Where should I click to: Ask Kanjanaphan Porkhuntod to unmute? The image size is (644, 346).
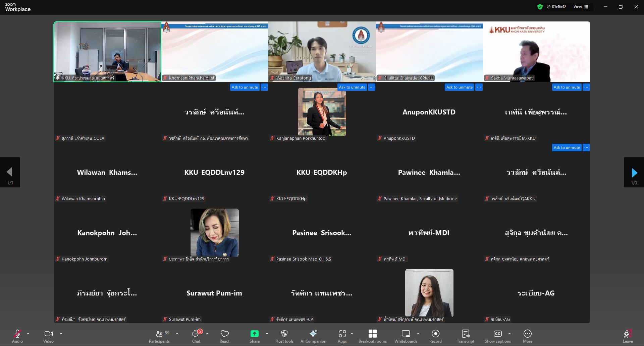coord(352,87)
